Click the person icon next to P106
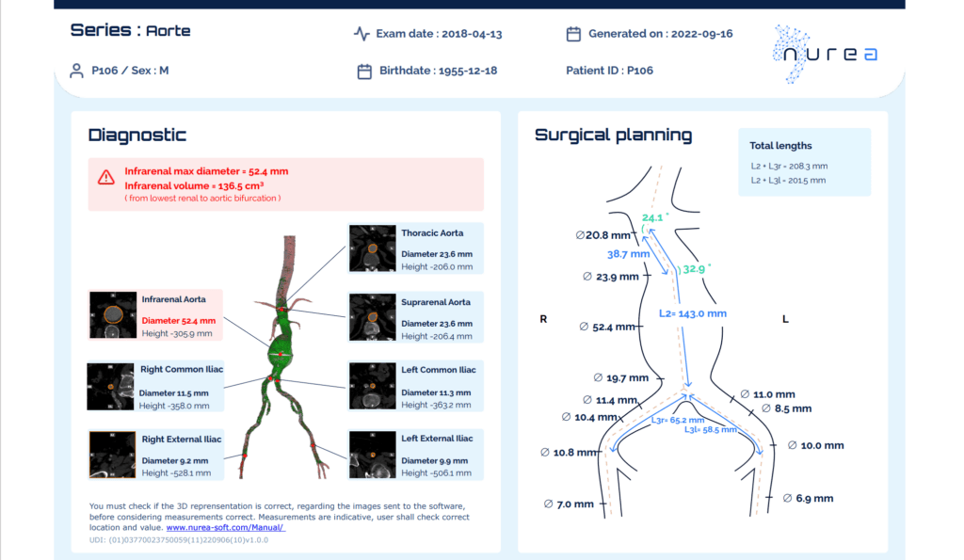The image size is (964, 560). (x=77, y=71)
